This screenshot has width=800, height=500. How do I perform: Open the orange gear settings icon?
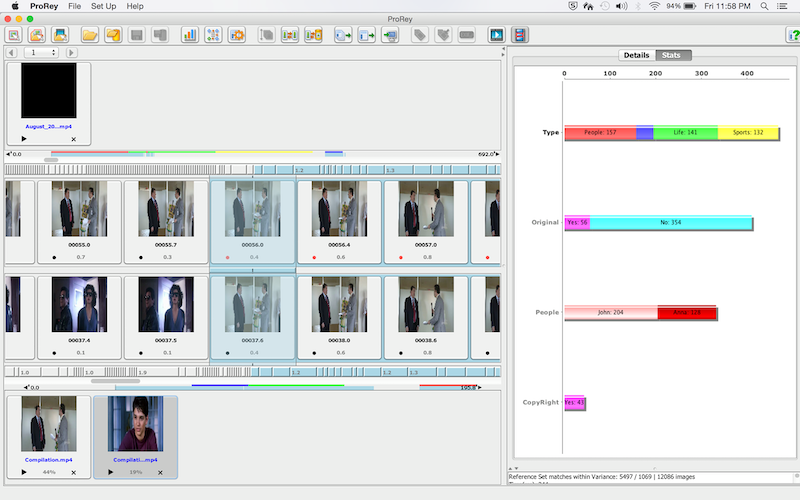pyautogui.click(x=237, y=35)
